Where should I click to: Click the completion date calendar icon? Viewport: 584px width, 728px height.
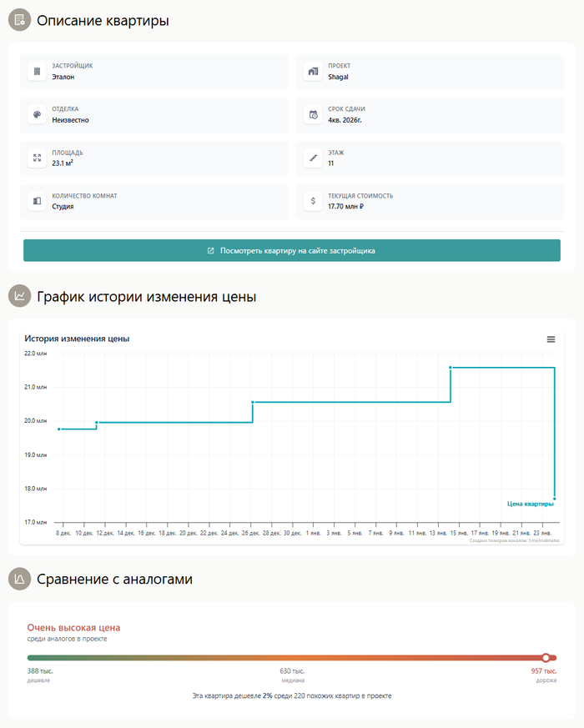point(313,115)
